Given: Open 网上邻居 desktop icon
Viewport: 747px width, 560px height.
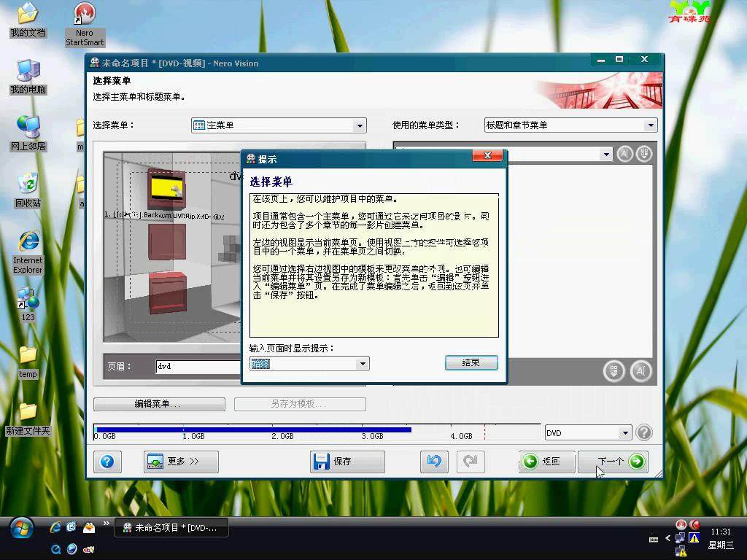Looking at the screenshot, I should (28, 134).
